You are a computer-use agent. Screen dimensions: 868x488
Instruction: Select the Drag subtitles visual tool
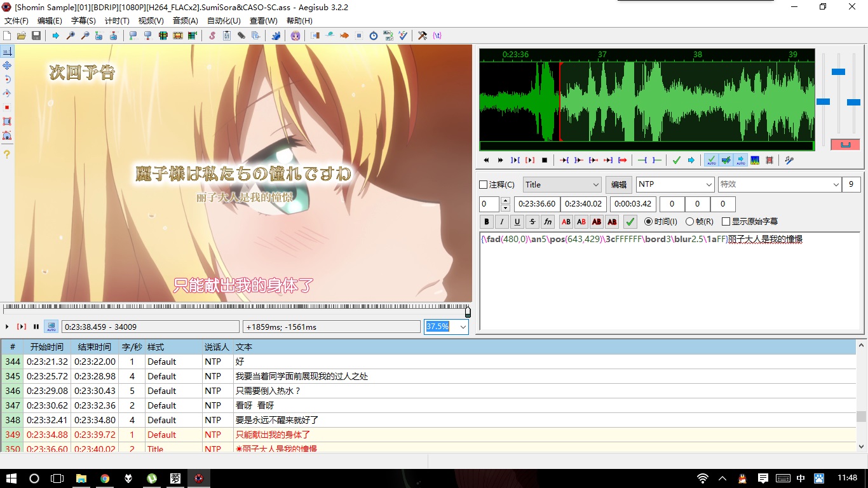(7, 65)
